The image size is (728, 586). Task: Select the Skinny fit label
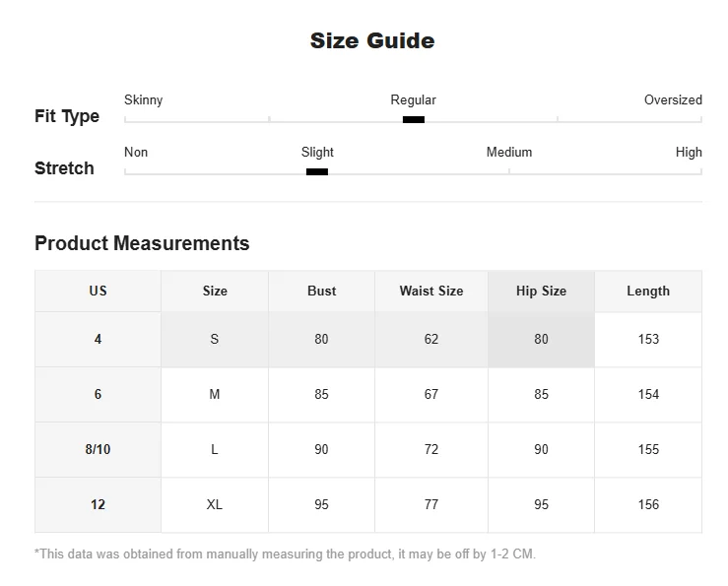[x=144, y=99]
